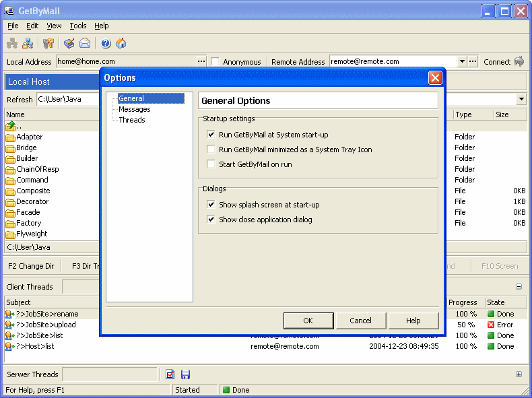Click the keys toolbar icon
532x398 pixels.
(48, 43)
